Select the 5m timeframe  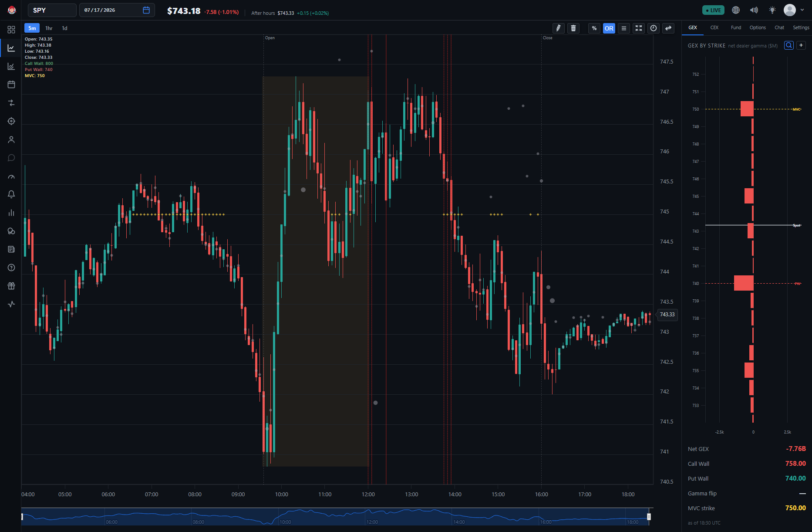click(32, 28)
